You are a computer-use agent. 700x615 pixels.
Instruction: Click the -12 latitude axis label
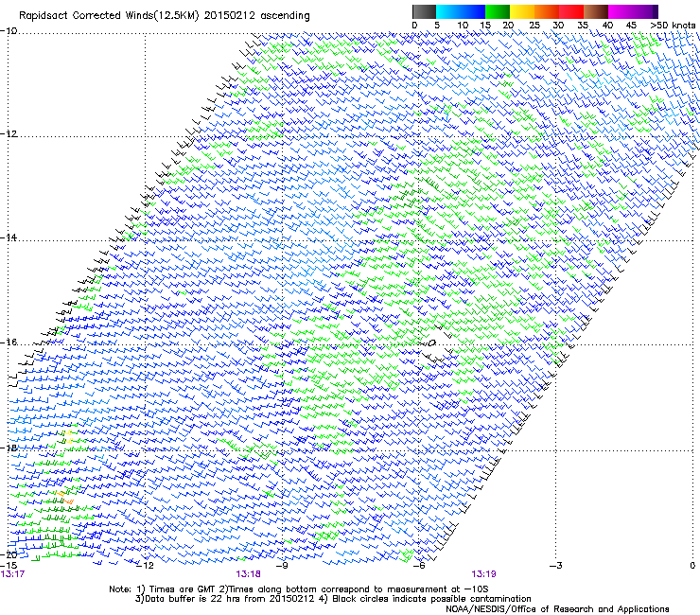pos(9,134)
